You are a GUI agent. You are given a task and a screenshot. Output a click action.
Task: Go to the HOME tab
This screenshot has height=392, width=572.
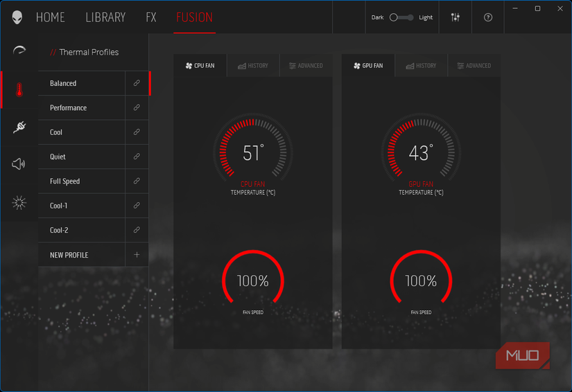coord(51,17)
